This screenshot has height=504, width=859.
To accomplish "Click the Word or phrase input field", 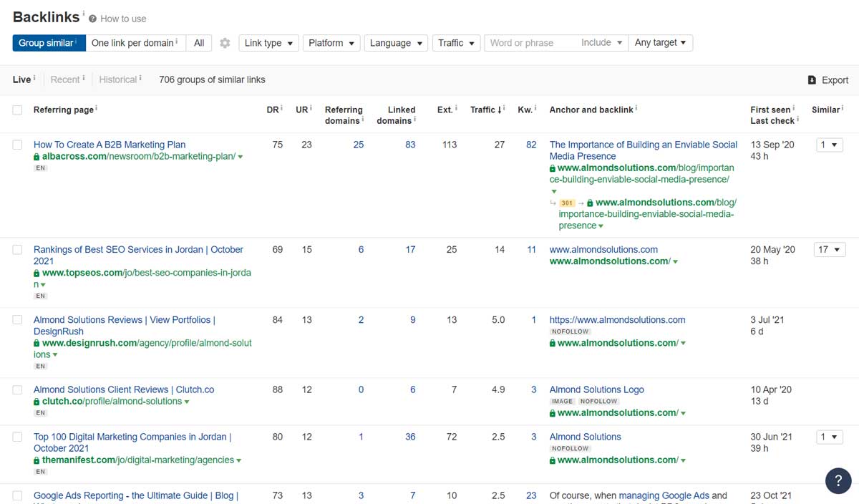I will point(530,43).
